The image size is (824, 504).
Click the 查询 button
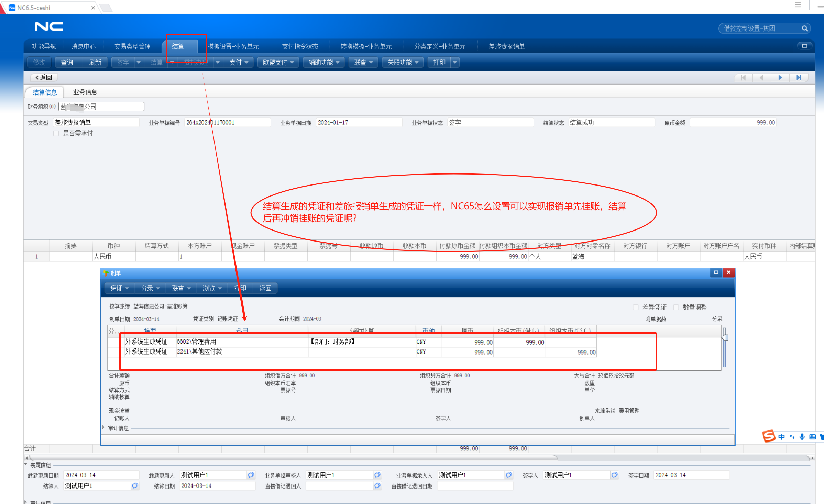tap(67, 63)
